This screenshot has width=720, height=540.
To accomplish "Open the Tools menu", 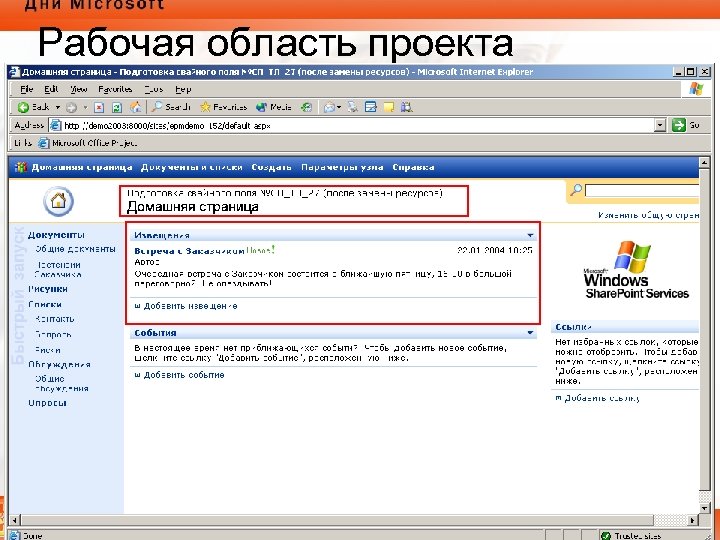I will (x=153, y=89).
